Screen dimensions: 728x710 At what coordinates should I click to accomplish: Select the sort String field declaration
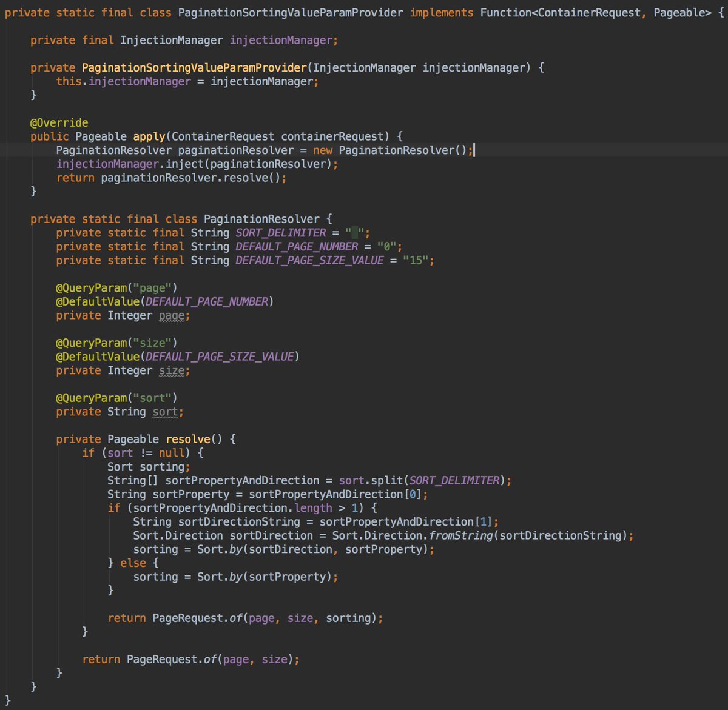point(118,412)
